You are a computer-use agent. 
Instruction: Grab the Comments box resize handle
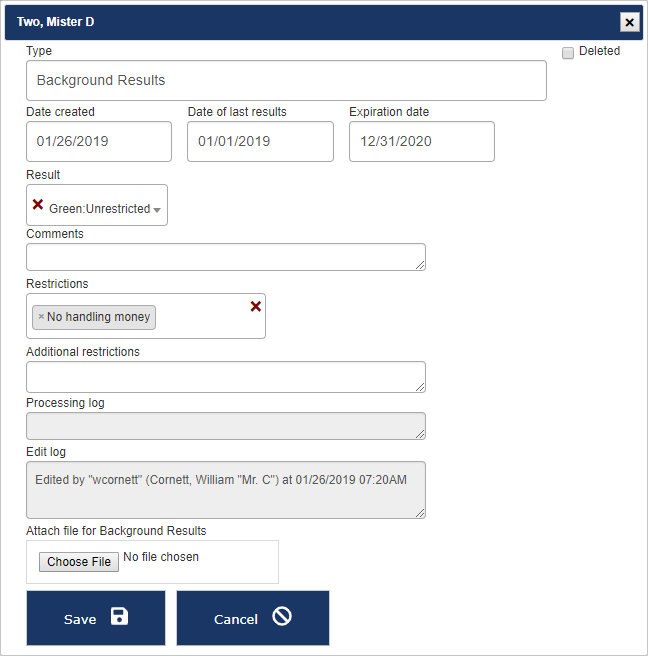point(420,265)
